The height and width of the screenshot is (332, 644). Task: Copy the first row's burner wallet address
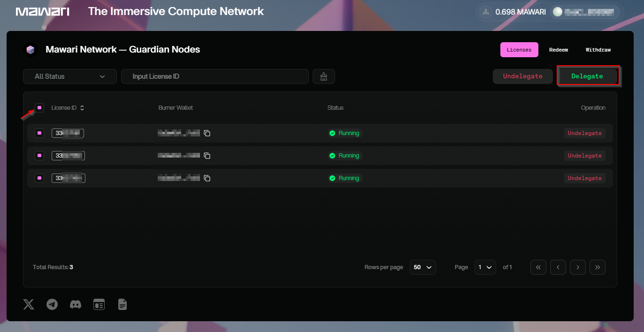207,133
